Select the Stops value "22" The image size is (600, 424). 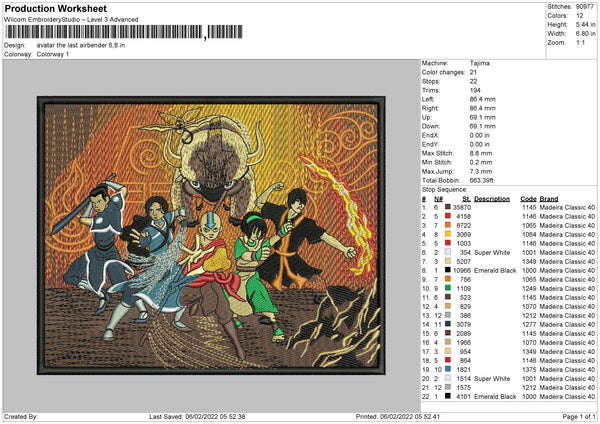coord(473,81)
